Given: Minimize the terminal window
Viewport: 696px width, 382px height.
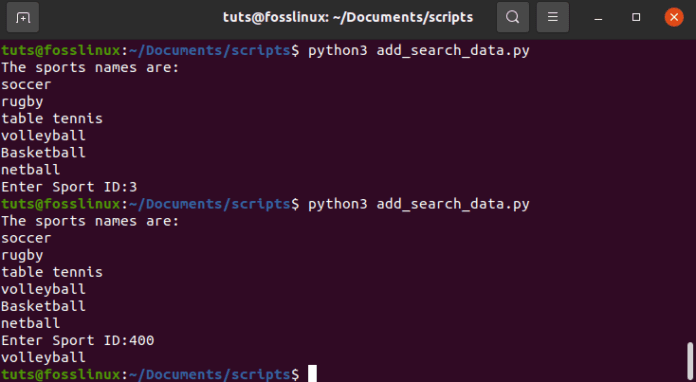Looking at the screenshot, I should 598,18.
